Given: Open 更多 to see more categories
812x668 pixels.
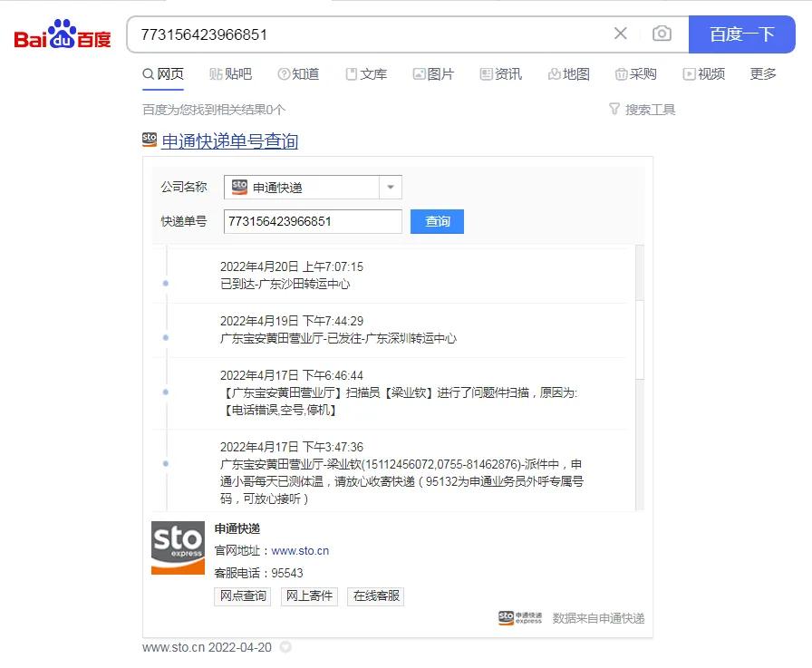Looking at the screenshot, I should pos(763,74).
